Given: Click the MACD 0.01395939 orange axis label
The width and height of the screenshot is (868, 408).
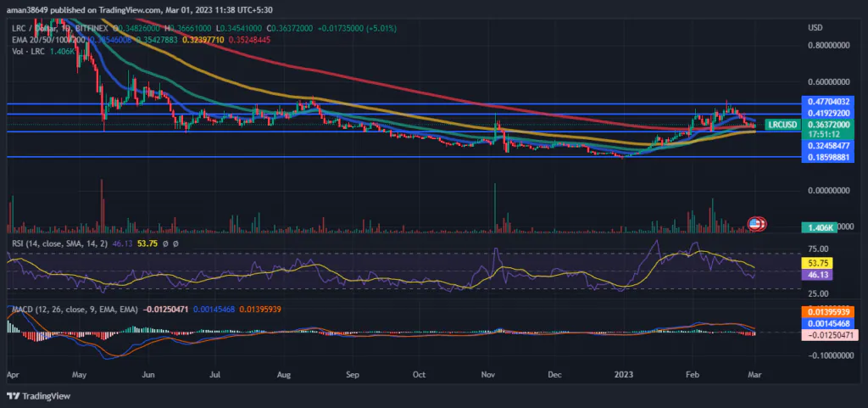Looking at the screenshot, I should pos(828,311).
